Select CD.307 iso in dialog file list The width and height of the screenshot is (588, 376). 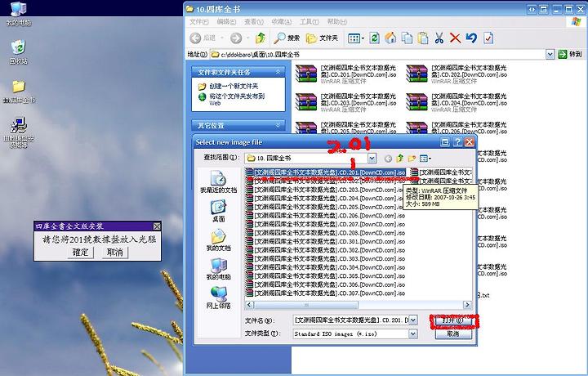coord(326,293)
